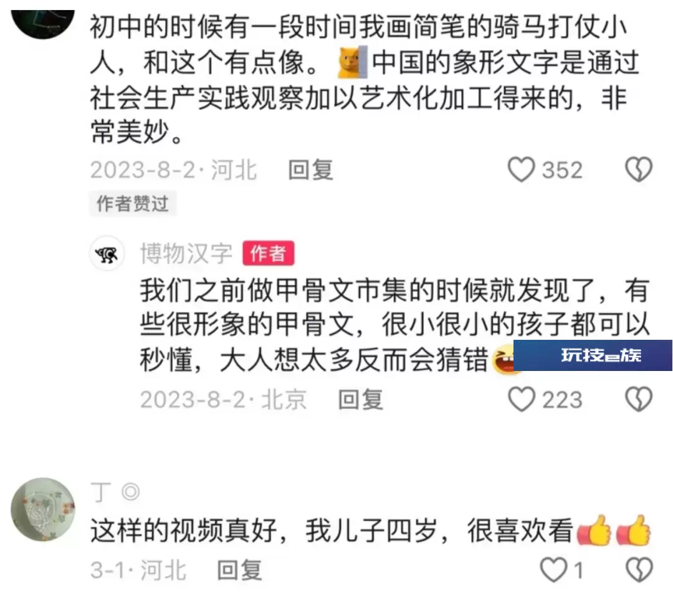This screenshot has height=616, width=673.
Task: Reply to the author's Beijing comment
Action: point(361,400)
